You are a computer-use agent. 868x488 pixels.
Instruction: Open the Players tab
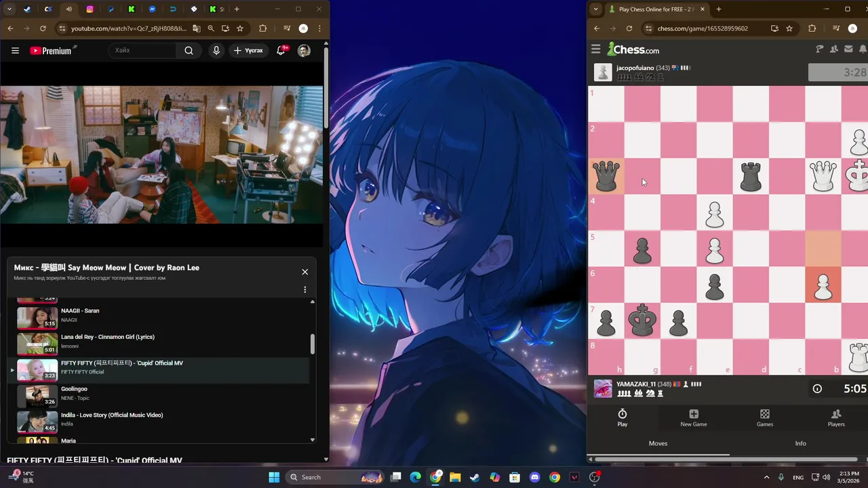click(x=836, y=418)
